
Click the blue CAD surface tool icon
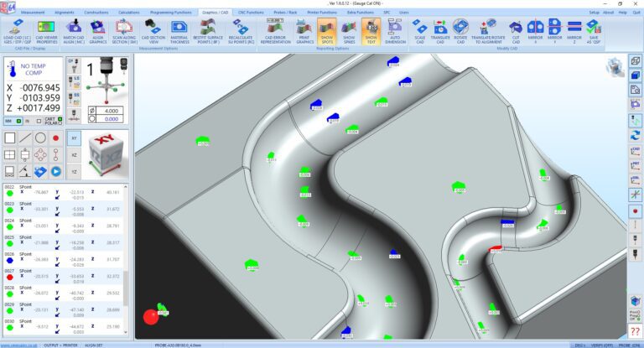40,171
